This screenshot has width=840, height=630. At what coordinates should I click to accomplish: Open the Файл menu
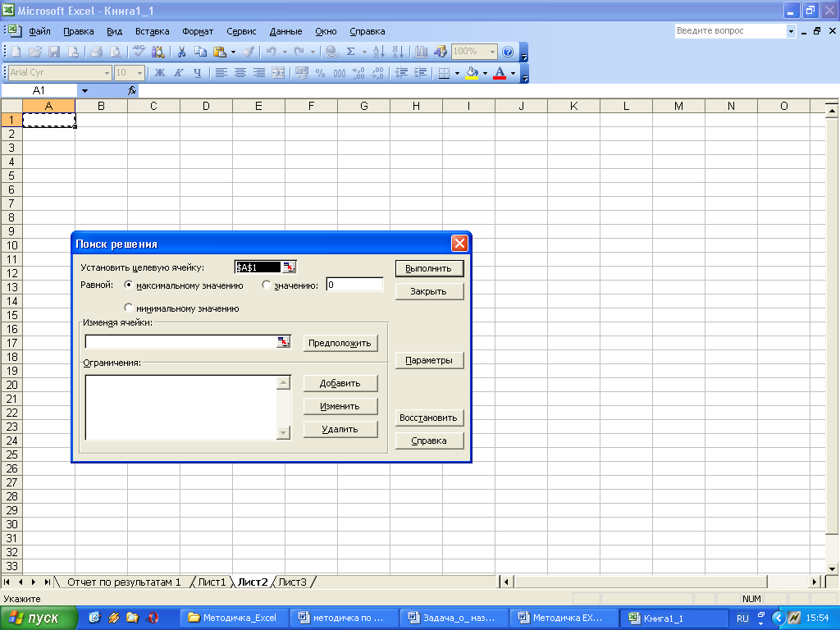pos(39,31)
